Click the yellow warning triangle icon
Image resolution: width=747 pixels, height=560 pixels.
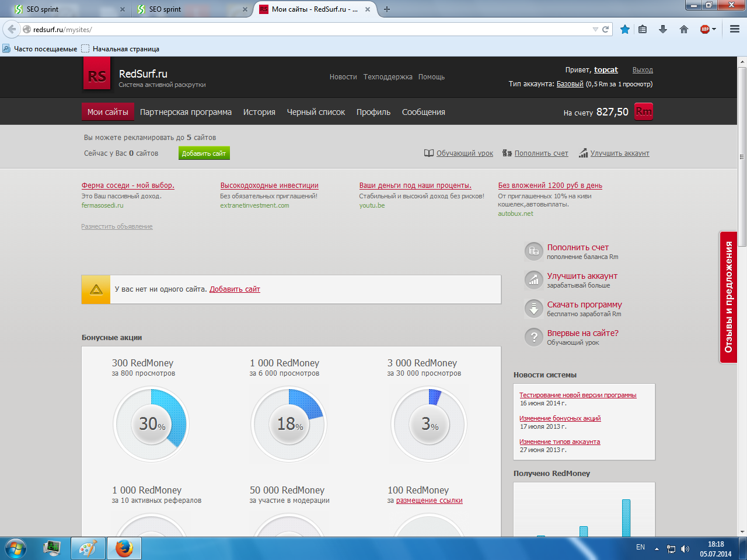tap(96, 290)
